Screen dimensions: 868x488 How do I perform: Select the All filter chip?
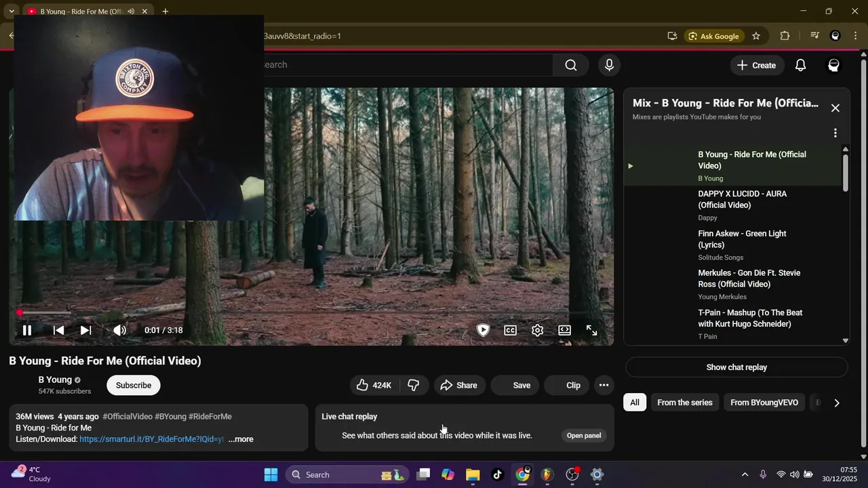635,403
